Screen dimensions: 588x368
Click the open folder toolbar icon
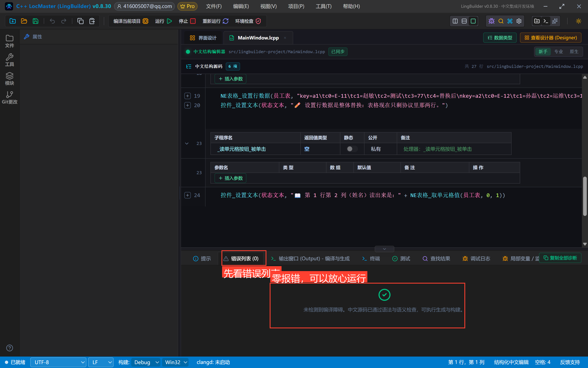(x=24, y=21)
